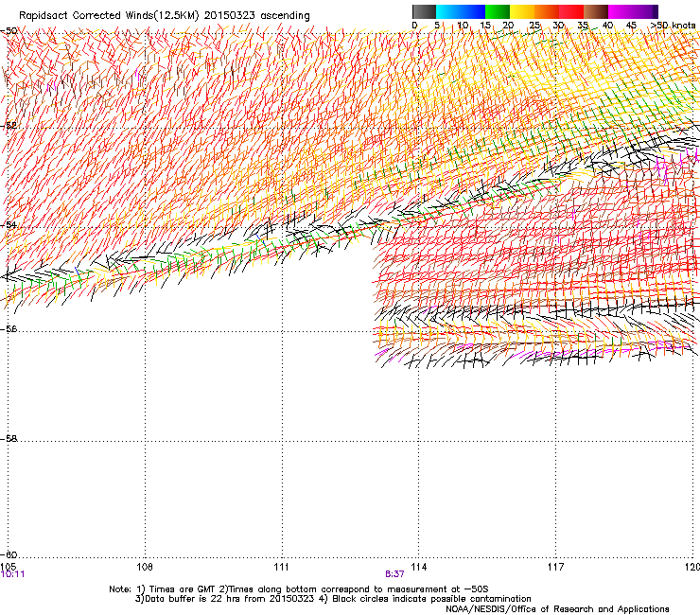Screen dimensions: 700x615
Task: Click the plot title 'Rapidscat Corrected Winds(12.5KM)'
Action: tap(109, 16)
